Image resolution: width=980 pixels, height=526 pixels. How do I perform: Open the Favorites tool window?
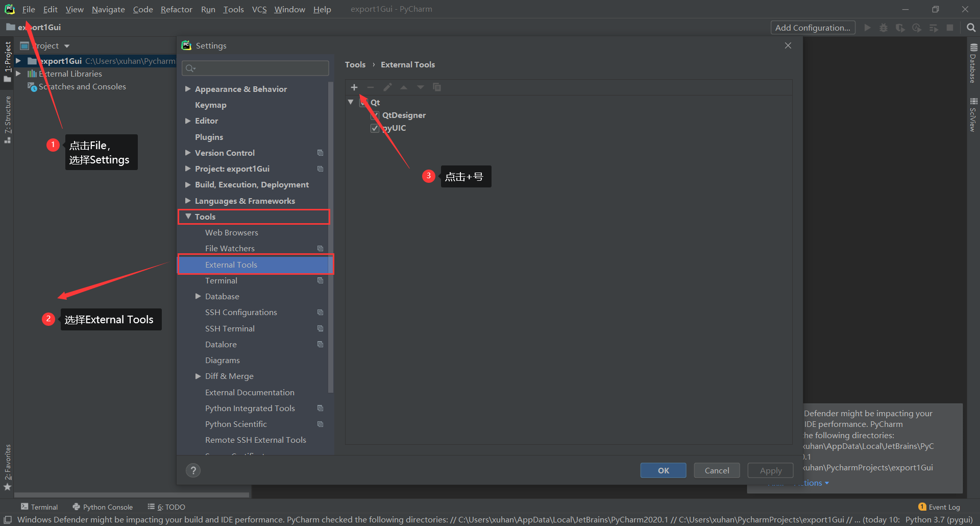point(7,467)
